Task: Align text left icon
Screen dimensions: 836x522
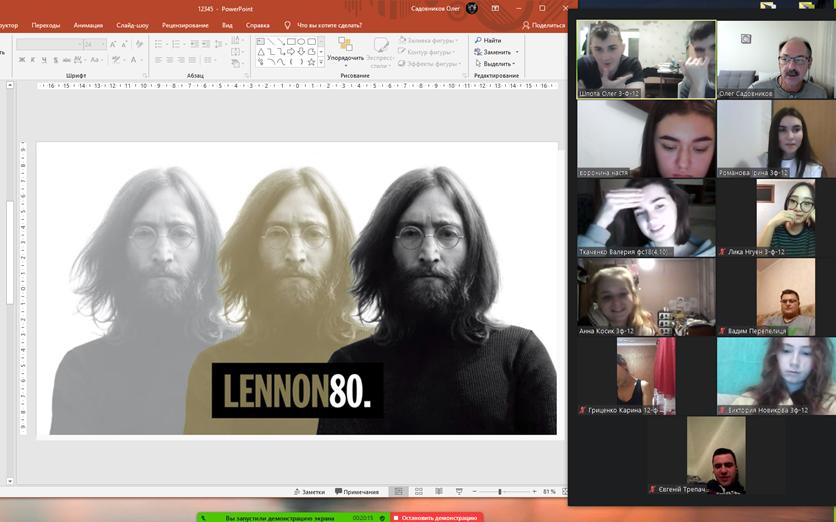Action: [158, 60]
